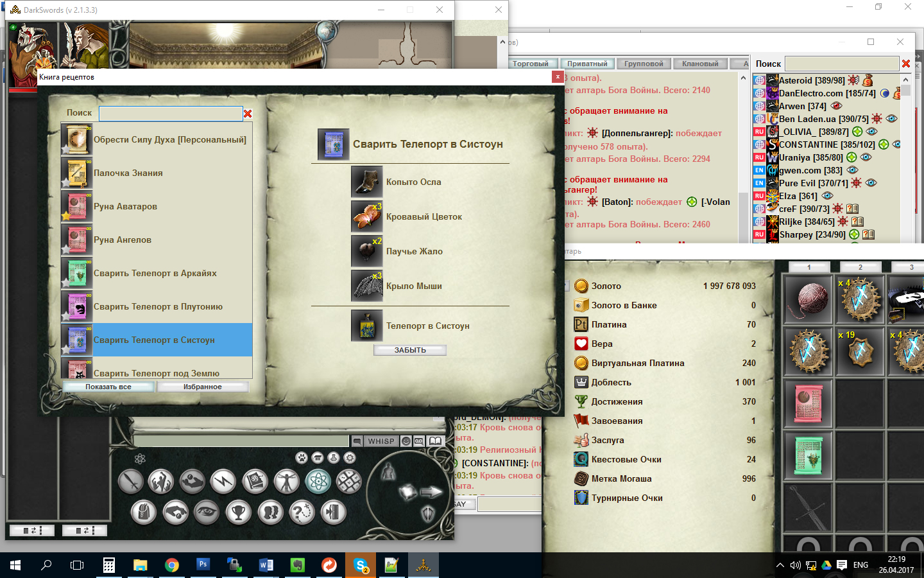Image resolution: width=924 pixels, height=578 pixels.
Task: Open the settings gear icon above the skill circles
Action: [x=349, y=458]
